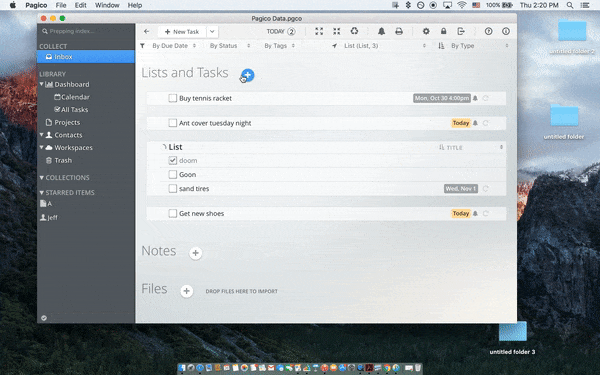Check the Goon task checkbox

tap(173, 174)
